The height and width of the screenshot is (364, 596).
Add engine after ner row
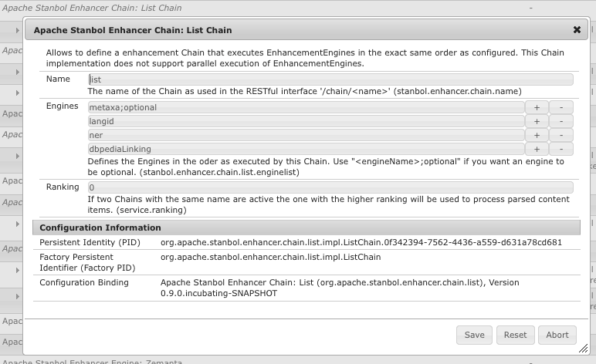pos(537,135)
